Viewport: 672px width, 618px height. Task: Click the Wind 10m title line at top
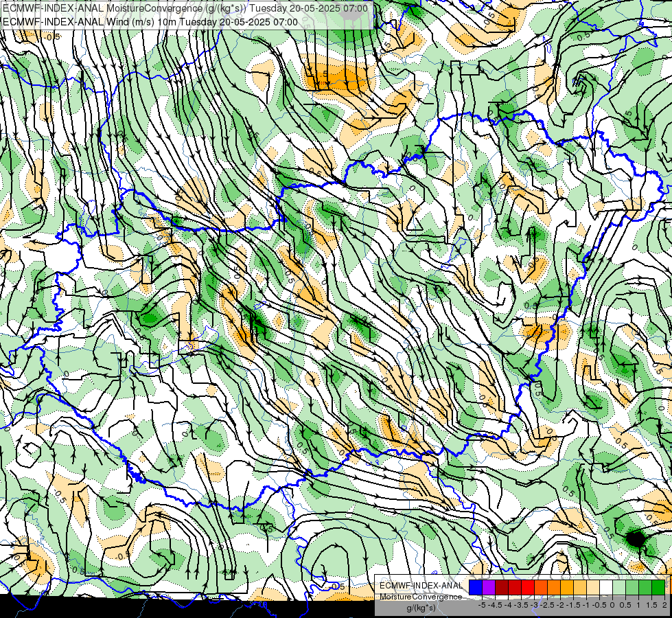point(150,22)
